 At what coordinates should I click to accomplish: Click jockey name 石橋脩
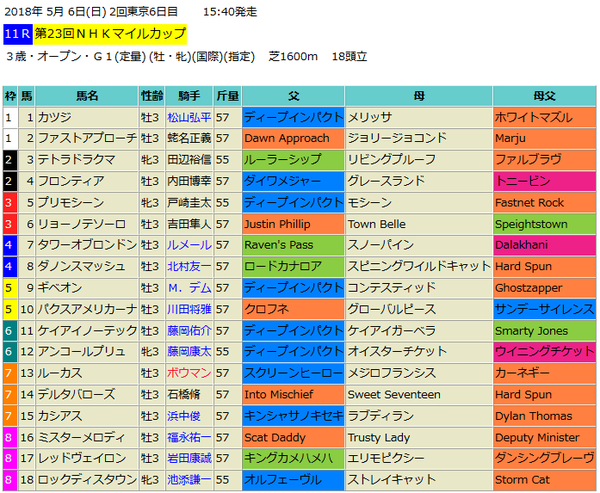click(184, 394)
